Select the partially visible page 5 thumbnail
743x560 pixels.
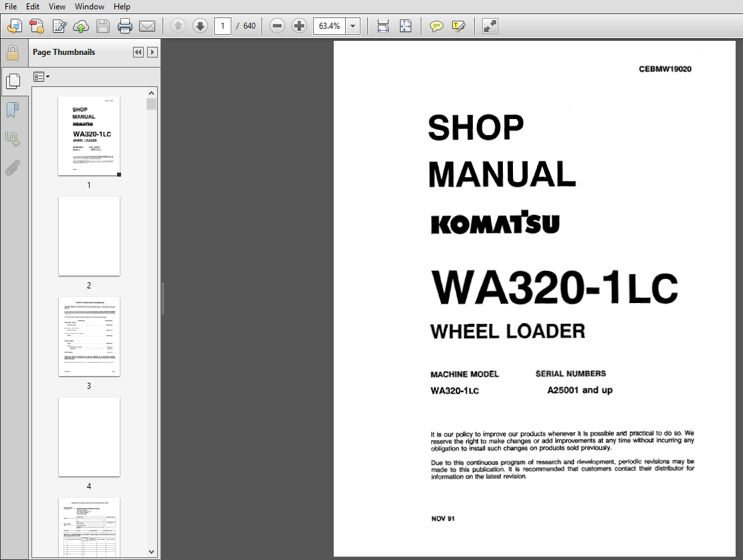click(89, 527)
